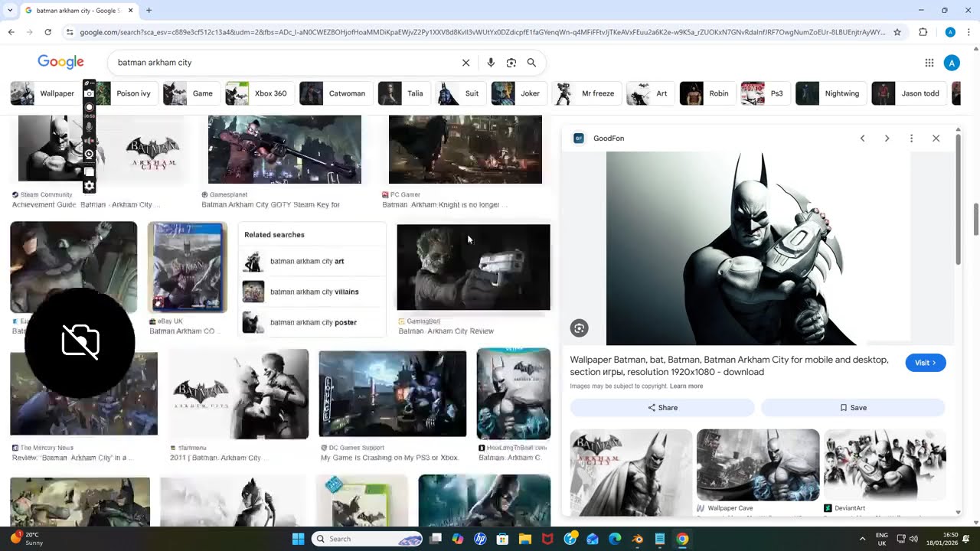Open File Explorer from the taskbar
The width and height of the screenshot is (980, 551).
click(525, 539)
